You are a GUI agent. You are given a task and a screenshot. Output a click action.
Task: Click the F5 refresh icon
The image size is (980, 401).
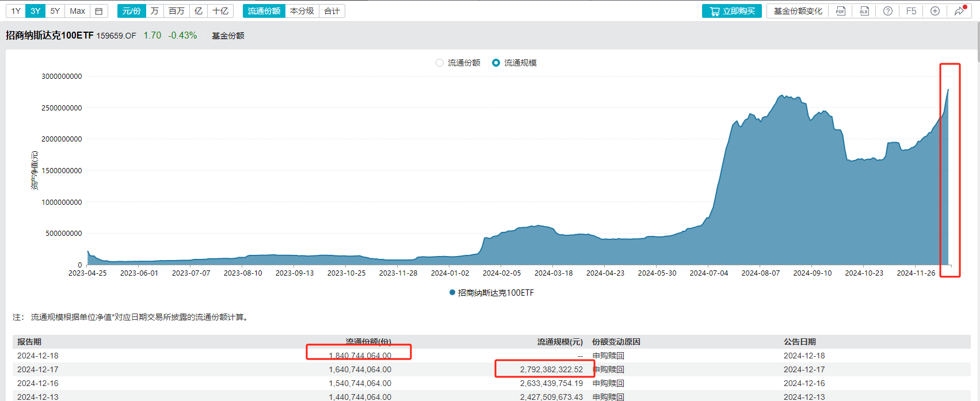pyautogui.click(x=911, y=11)
